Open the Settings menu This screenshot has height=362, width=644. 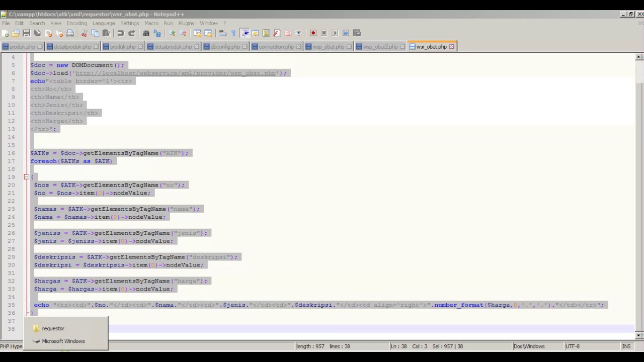click(x=129, y=23)
